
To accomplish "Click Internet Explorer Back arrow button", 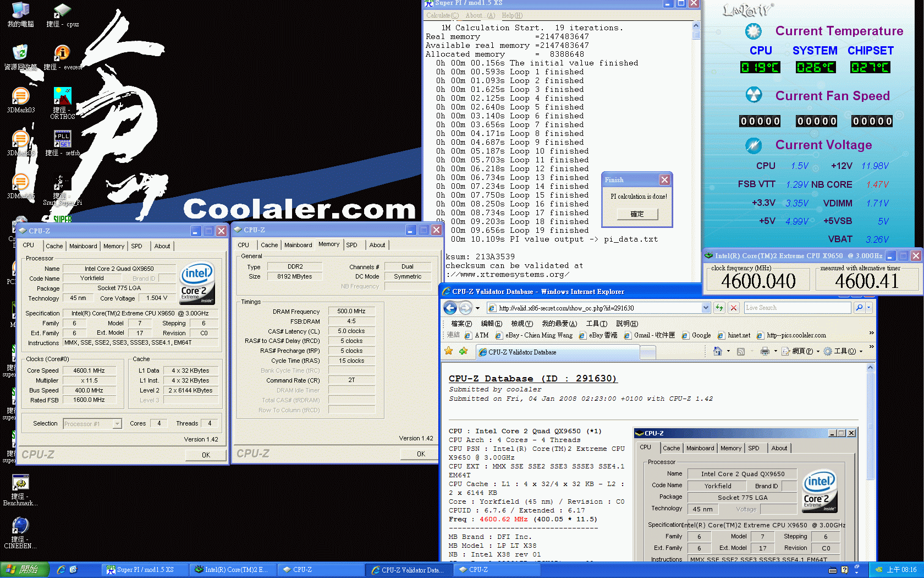I will (450, 308).
